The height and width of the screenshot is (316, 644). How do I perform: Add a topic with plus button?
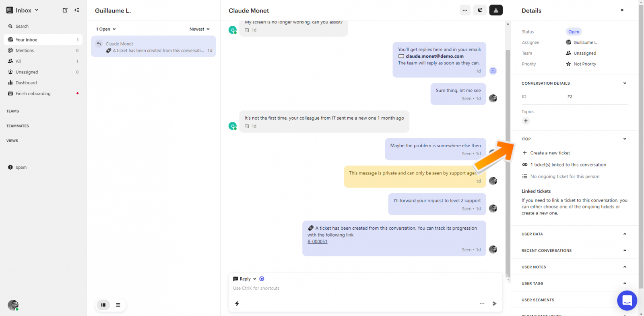pos(525,121)
